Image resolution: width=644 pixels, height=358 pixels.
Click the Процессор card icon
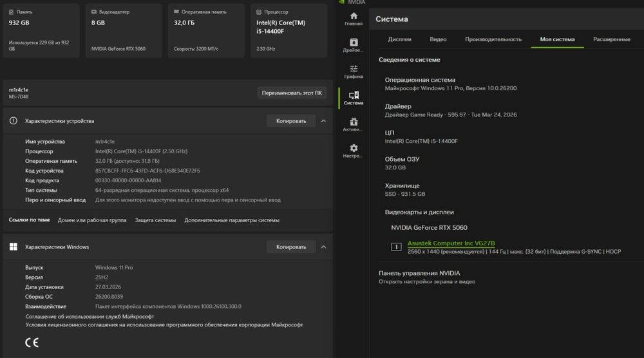point(259,12)
